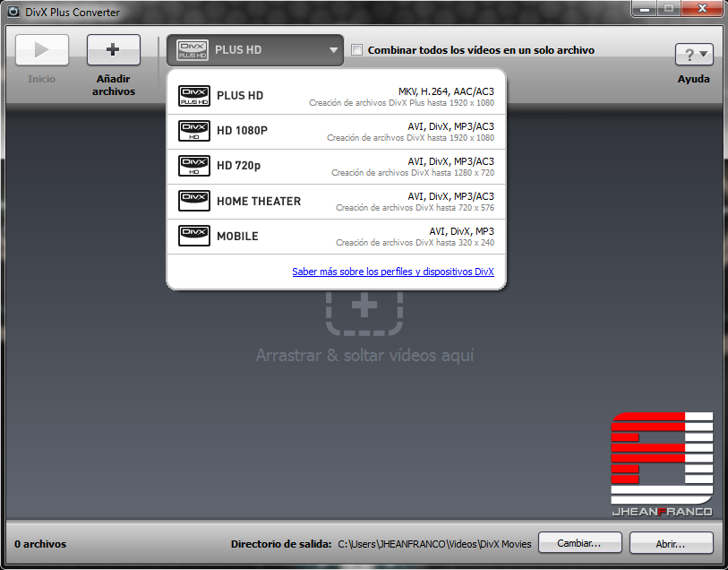Click DivX logo beside HOME THEATER
Viewport: 728px width, 570px height.
click(x=194, y=201)
